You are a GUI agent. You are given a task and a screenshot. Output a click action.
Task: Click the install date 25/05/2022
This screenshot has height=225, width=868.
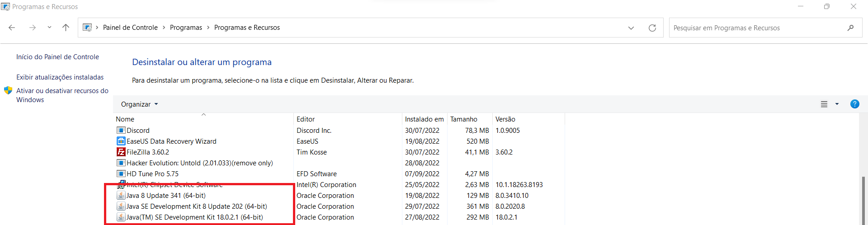(x=422, y=185)
